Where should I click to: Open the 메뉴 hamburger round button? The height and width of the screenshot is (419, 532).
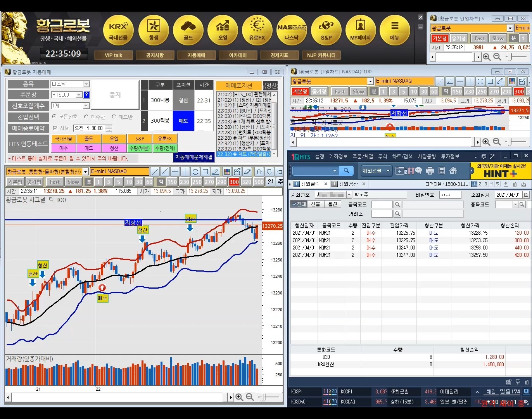[x=395, y=30]
